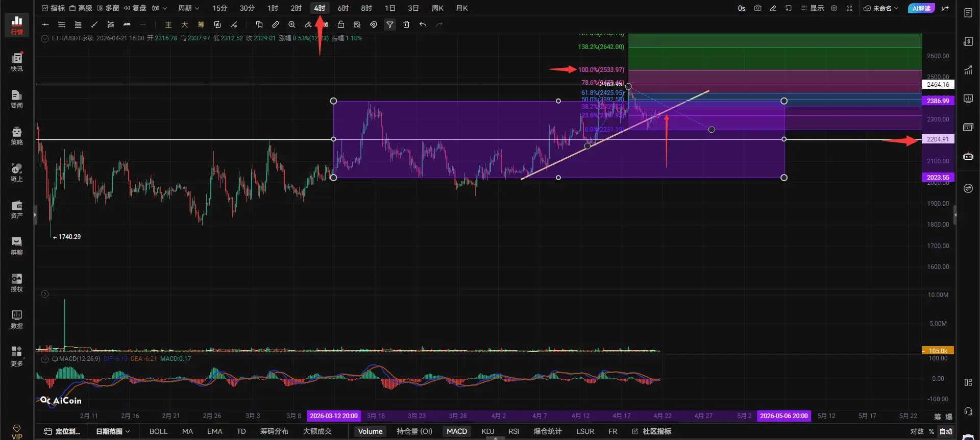Select the horizontal line drawing tool

45,25
